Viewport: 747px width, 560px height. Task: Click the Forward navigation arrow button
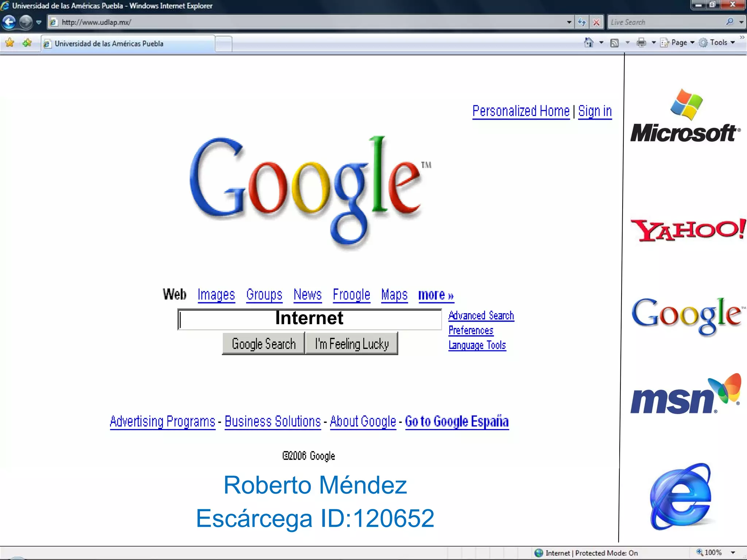[x=26, y=22]
